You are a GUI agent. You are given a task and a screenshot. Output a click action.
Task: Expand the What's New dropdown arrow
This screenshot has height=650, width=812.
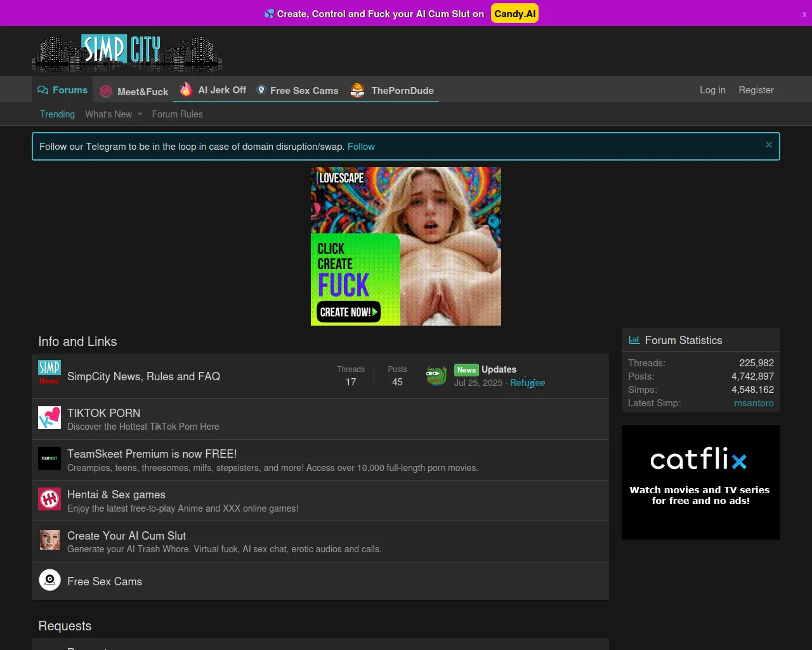point(140,114)
